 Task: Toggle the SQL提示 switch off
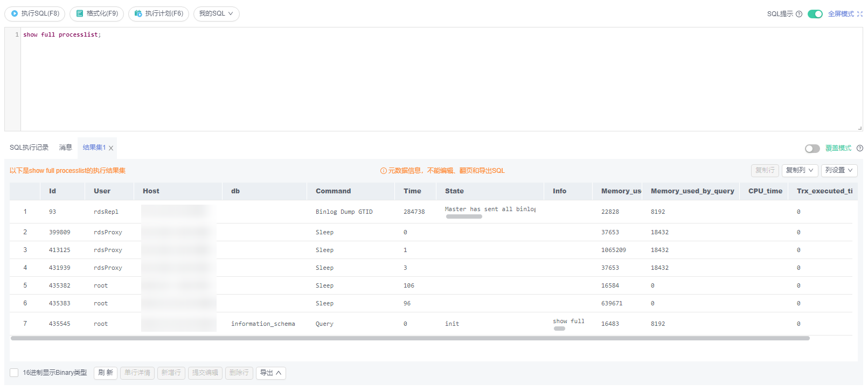(x=815, y=14)
